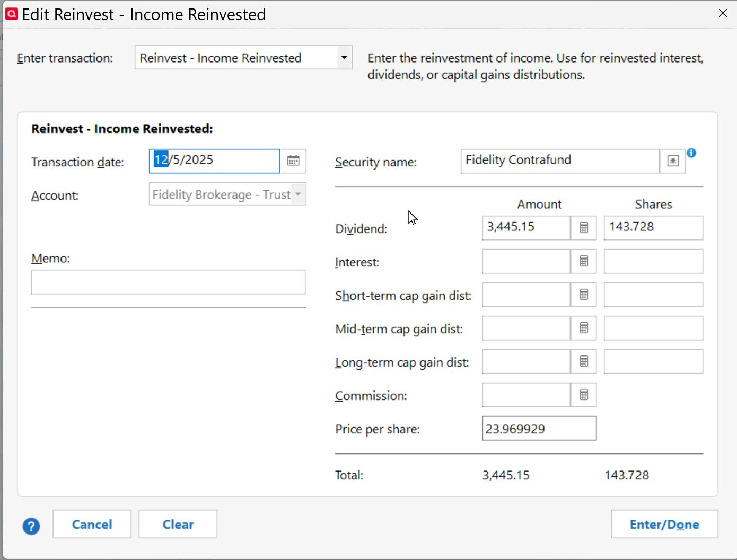Click the Quicken logo in title bar
The width and height of the screenshot is (737, 560).
click(11, 14)
